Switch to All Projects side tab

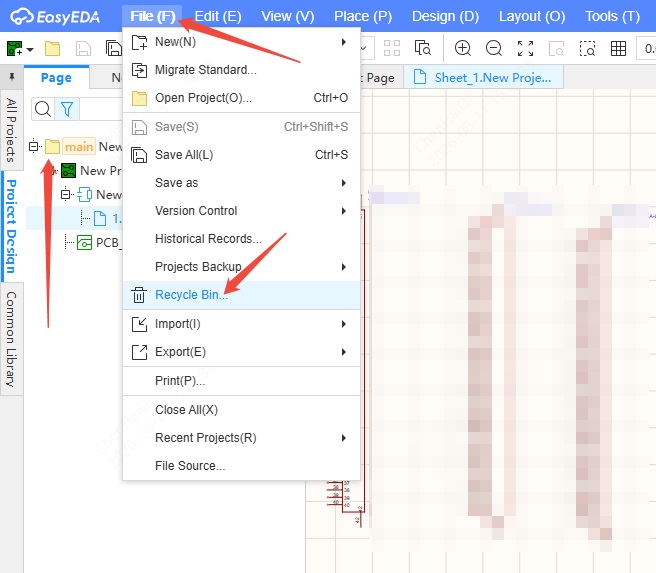point(11,130)
